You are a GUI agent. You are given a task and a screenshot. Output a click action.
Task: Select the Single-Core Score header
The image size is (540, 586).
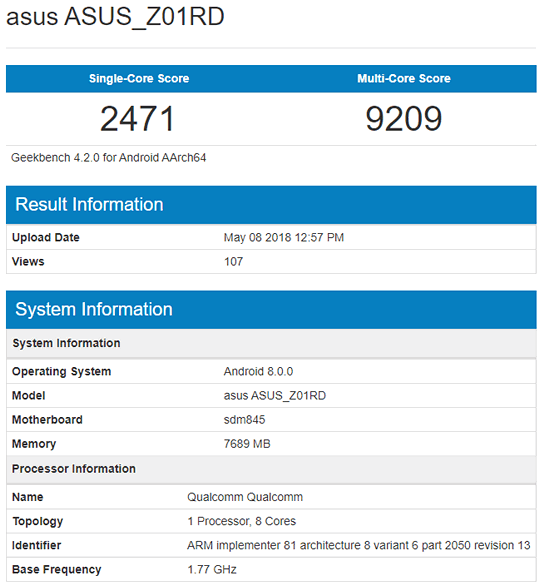click(139, 78)
